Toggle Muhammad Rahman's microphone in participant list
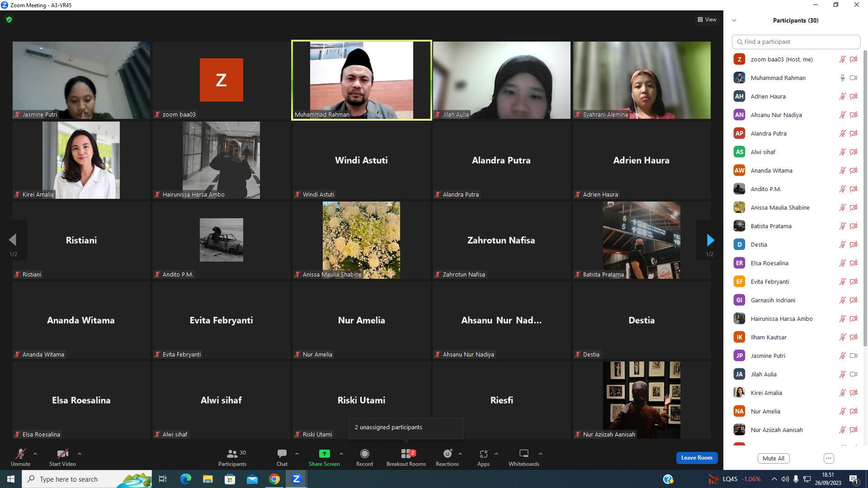Image resolution: width=868 pixels, height=488 pixels. click(x=843, y=78)
